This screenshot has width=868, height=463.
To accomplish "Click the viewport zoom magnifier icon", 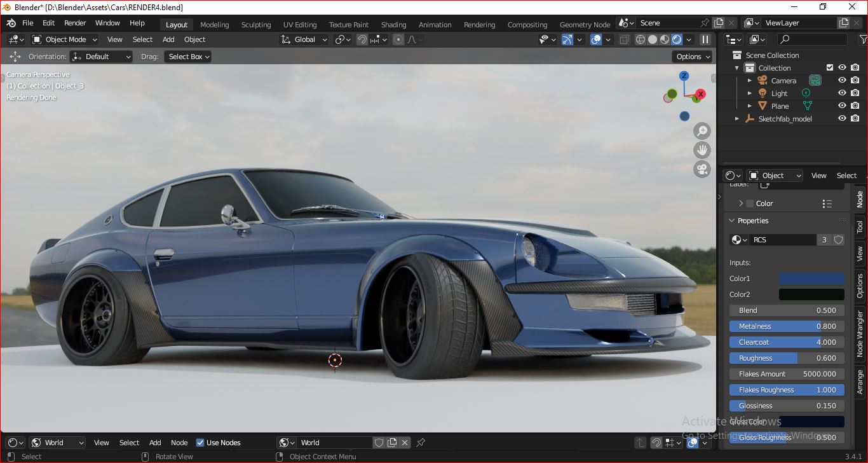I will (702, 131).
